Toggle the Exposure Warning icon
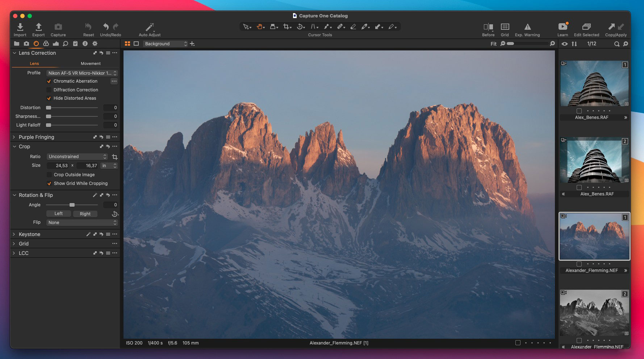 (527, 27)
